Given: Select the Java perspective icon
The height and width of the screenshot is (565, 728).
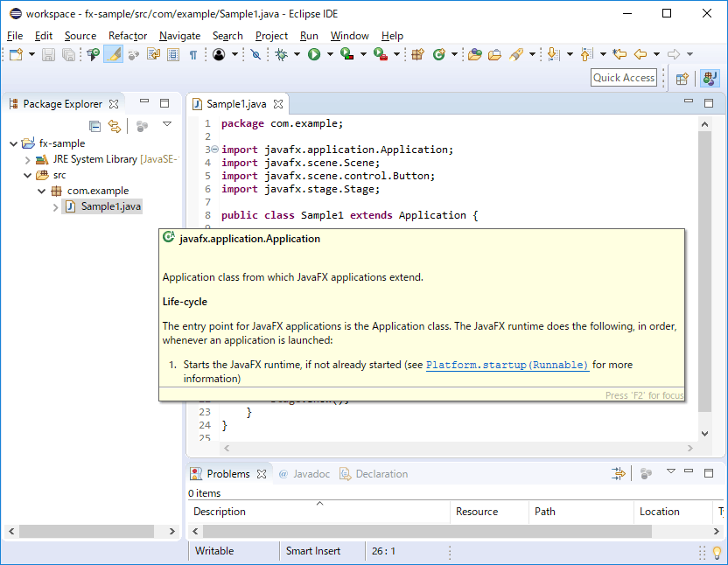Looking at the screenshot, I should click(x=710, y=78).
